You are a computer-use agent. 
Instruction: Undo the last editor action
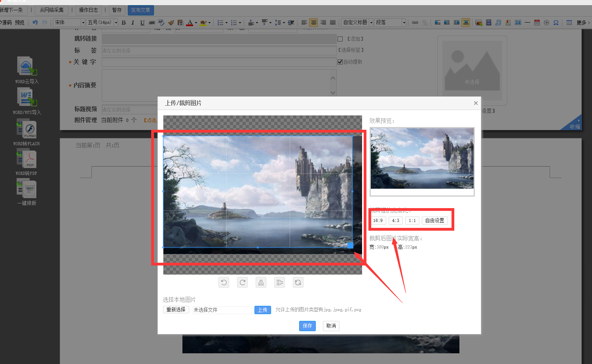[x=35, y=23]
